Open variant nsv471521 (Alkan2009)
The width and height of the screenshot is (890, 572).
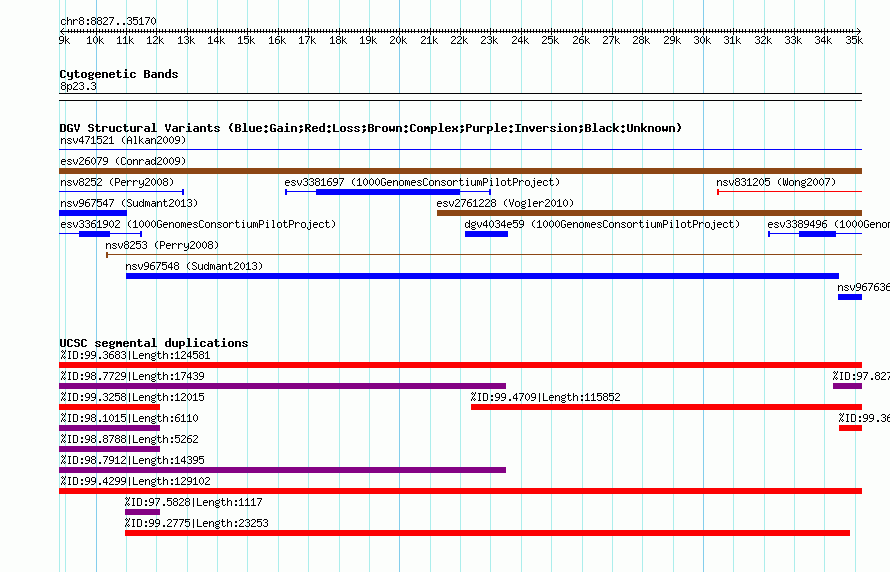123,140
